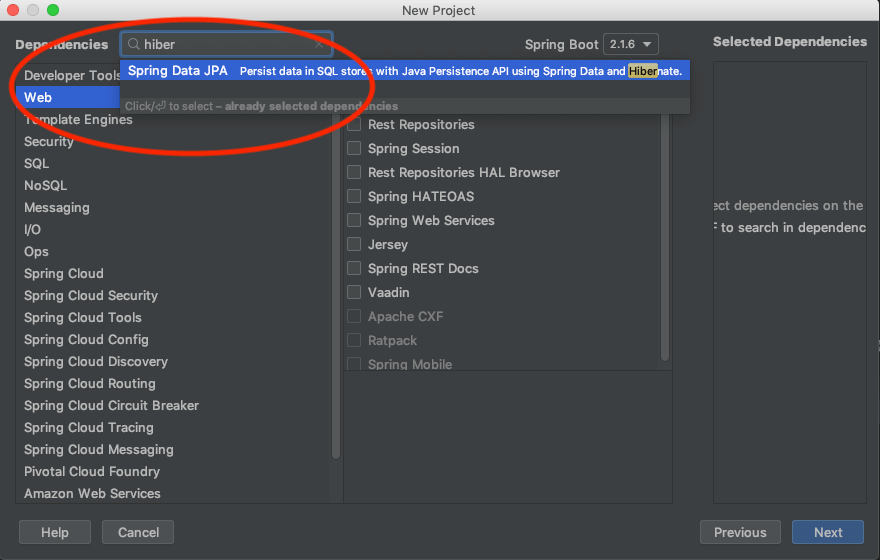Close the New Project window
The width and height of the screenshot is (880, 560).
click(x=12, y=10)
